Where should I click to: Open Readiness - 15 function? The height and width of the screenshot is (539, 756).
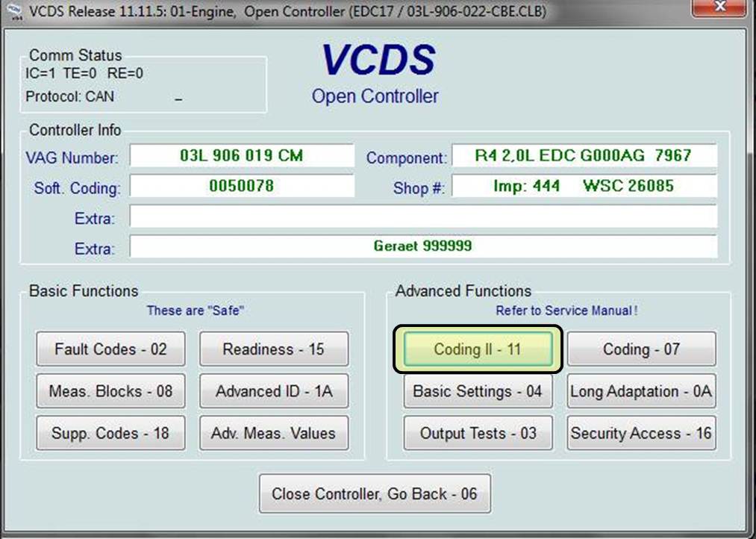274,349
